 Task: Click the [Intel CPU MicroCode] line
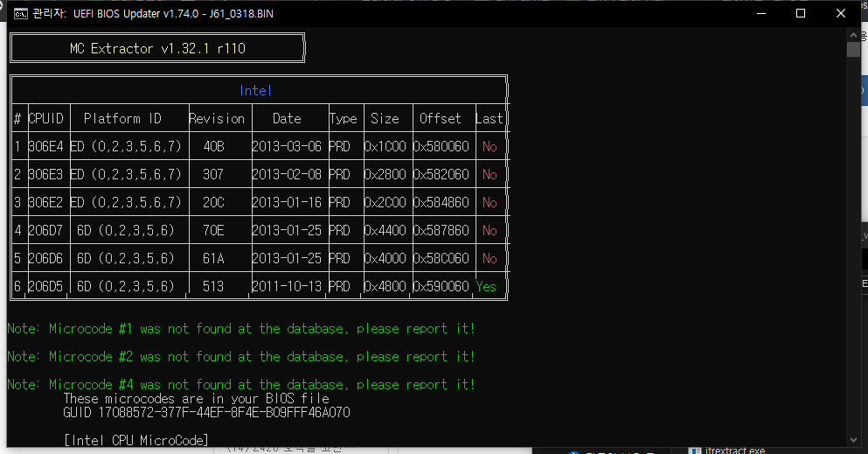136,440
